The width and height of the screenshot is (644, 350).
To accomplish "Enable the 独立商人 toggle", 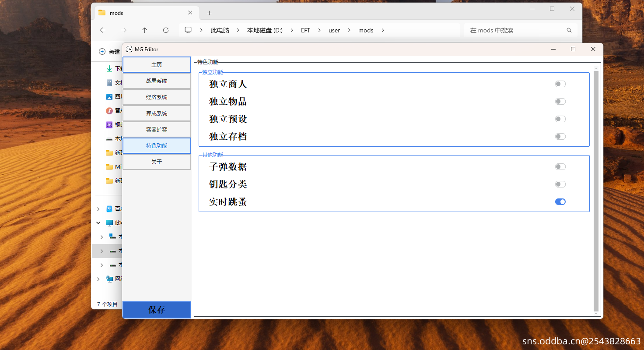I will (x=560, y=84).
